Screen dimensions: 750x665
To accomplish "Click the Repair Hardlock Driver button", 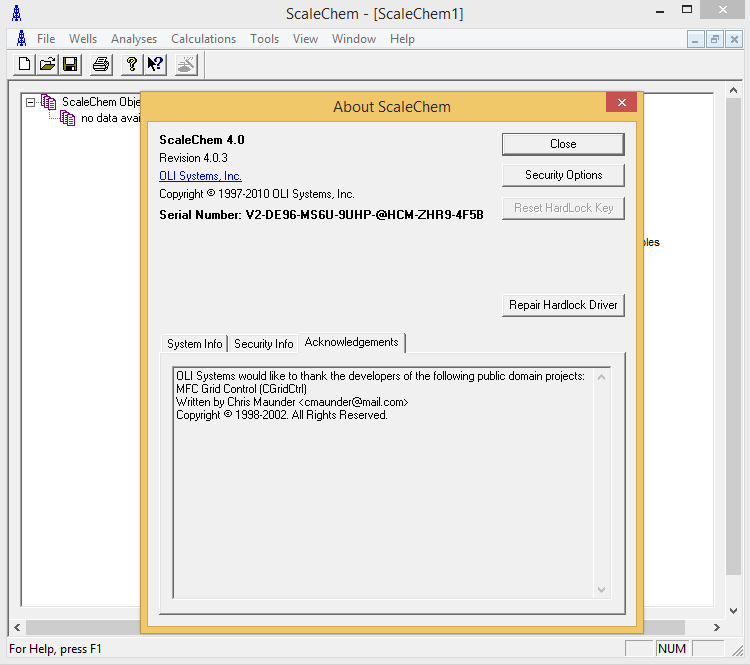I will 563,305.
